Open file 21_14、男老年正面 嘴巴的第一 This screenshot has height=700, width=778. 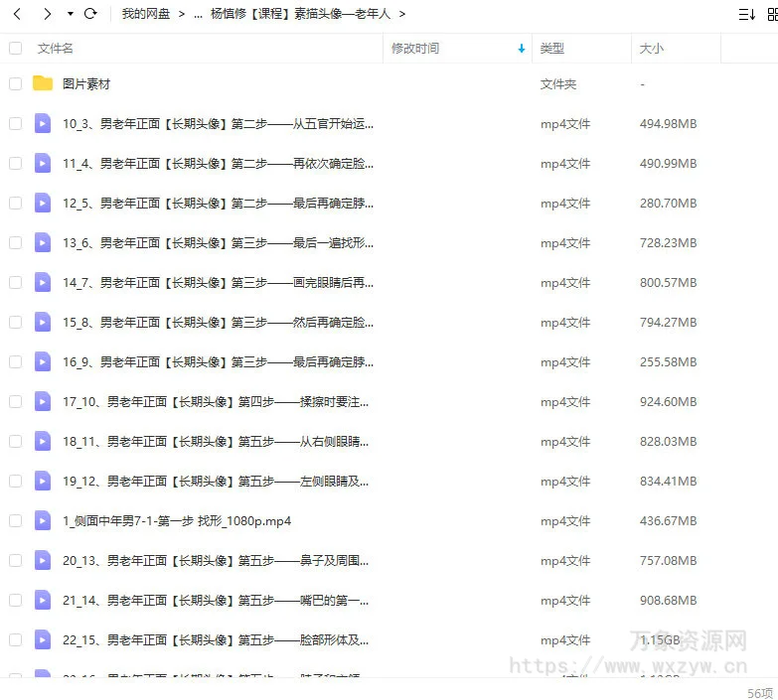216,600
